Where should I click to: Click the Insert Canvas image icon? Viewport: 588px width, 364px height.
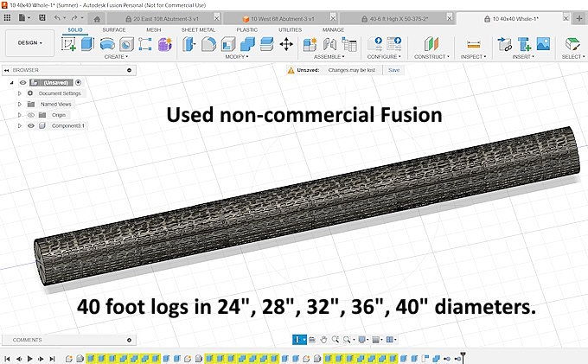pyautogui.click(x=543, y=44)
